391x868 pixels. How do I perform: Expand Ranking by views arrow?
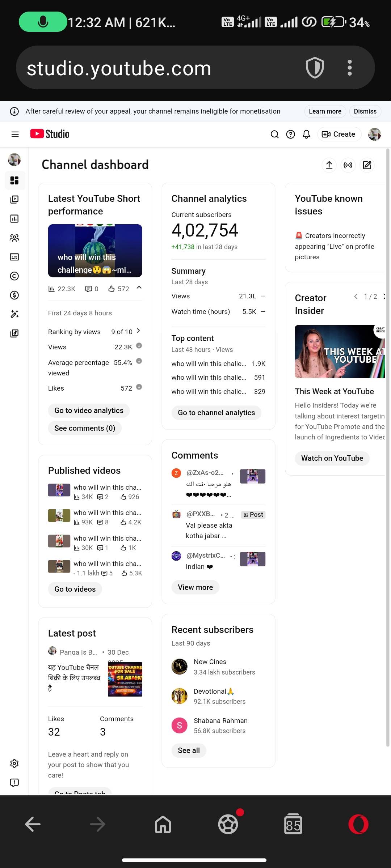138,331
